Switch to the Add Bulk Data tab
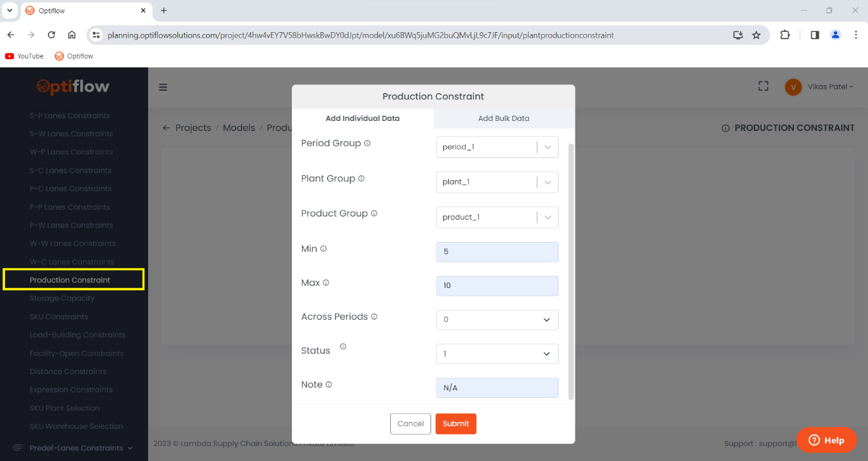The width and height of the screenshot is (868, 461). click(503, 118)
